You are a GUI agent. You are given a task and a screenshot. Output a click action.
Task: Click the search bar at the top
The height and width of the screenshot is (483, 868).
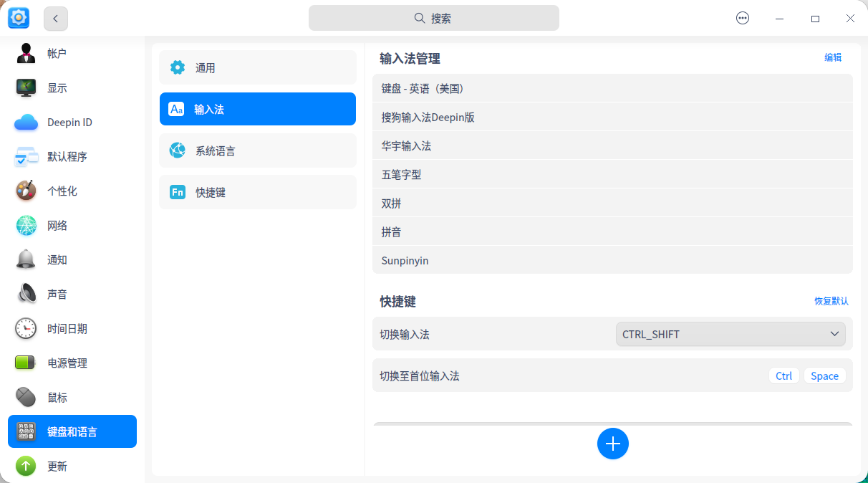434,17
